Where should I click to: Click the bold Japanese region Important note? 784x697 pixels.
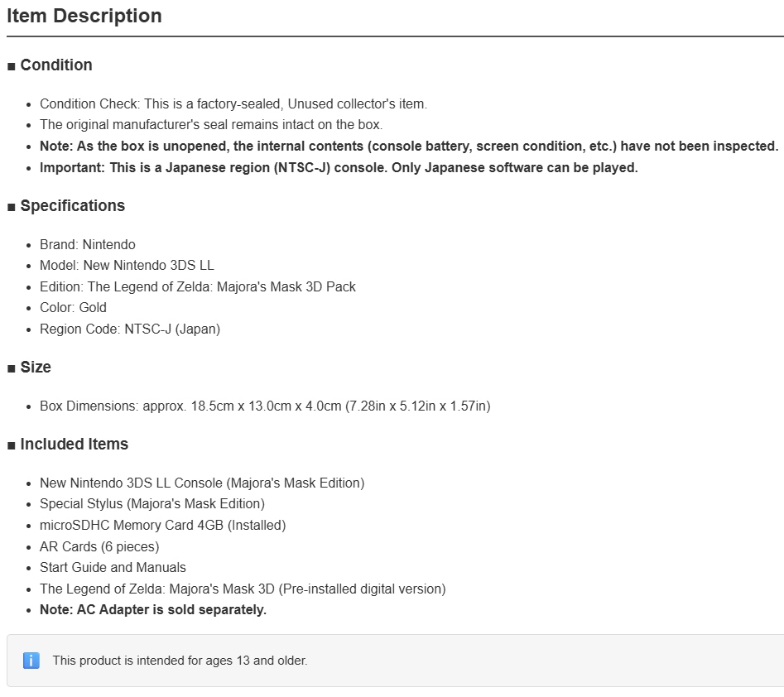[x=339, y=167]
